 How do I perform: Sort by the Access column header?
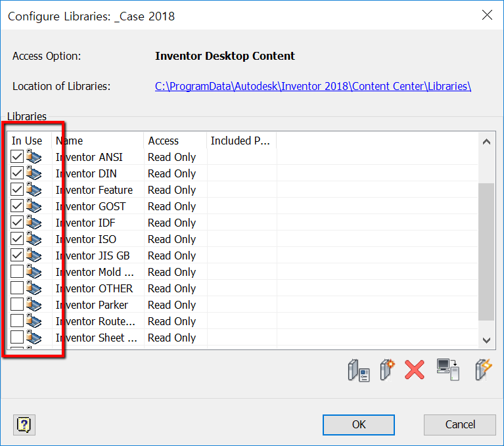[x=175, y=141]
